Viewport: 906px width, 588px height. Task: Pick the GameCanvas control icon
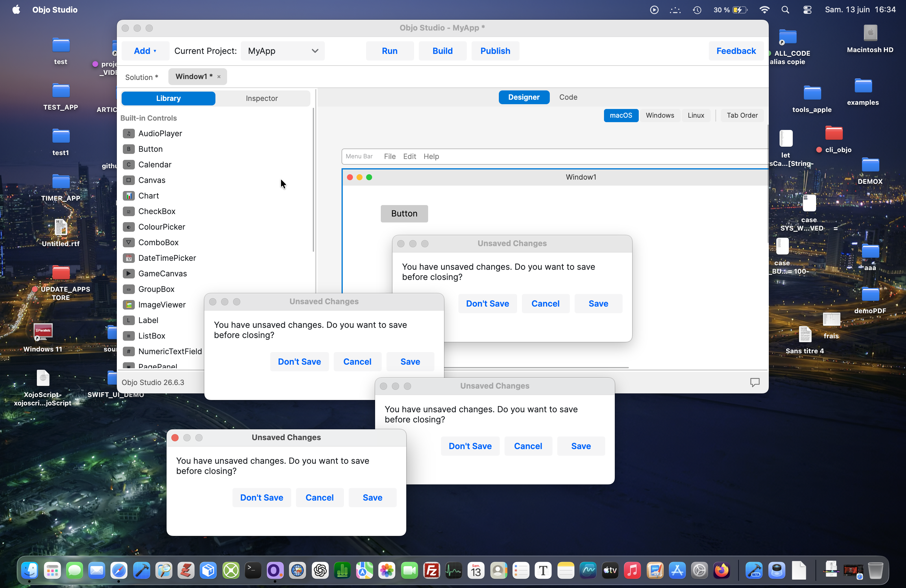pos(129,274)
